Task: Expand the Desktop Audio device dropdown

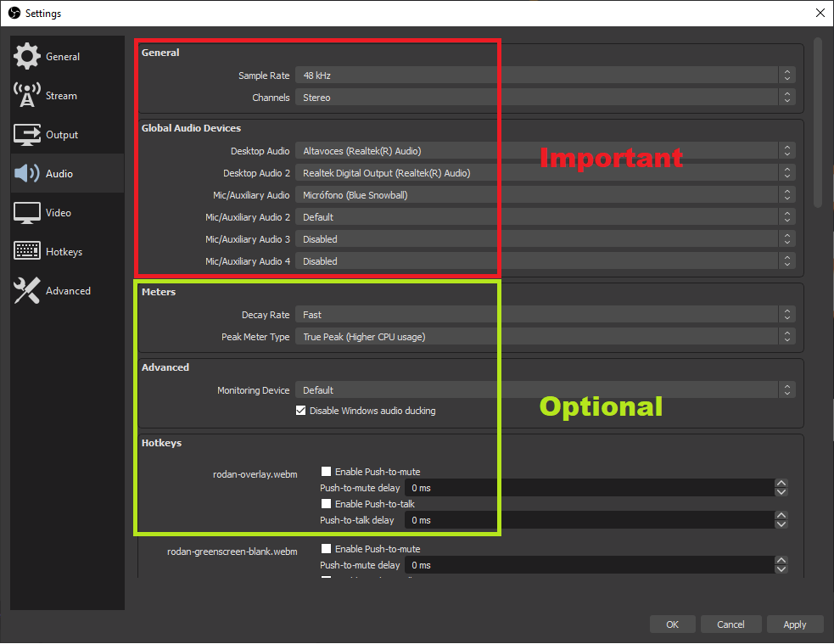Action: tap(545, 151)
